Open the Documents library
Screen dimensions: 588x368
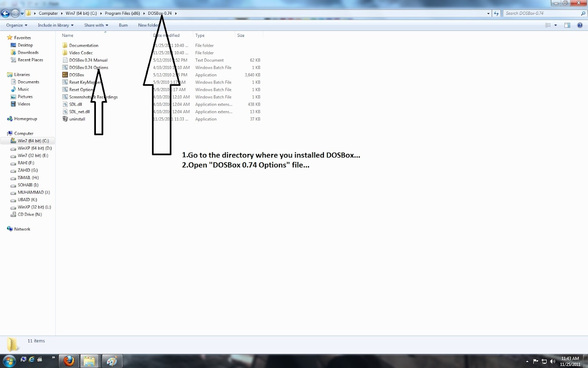coord(28,82)
